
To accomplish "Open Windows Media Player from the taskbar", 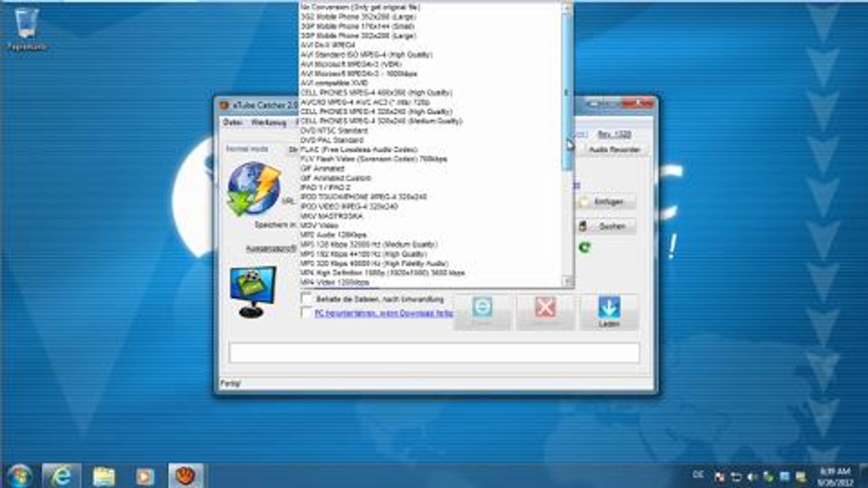I will 144,476.
